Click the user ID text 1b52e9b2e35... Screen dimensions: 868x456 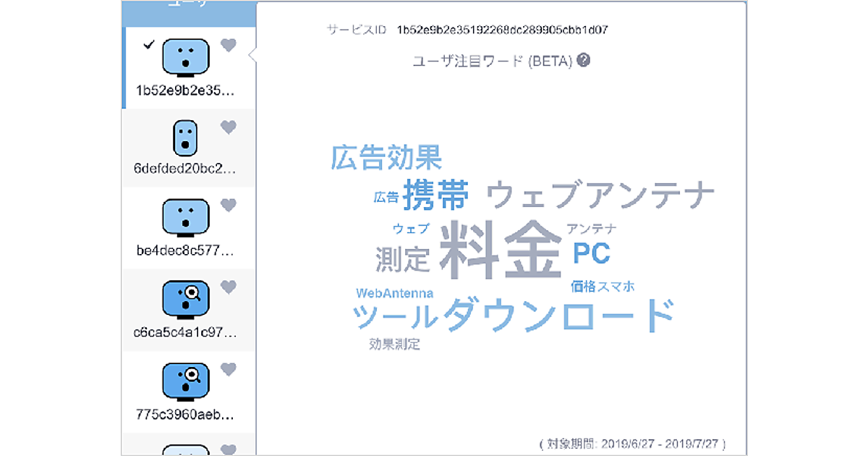click(185, 91)
